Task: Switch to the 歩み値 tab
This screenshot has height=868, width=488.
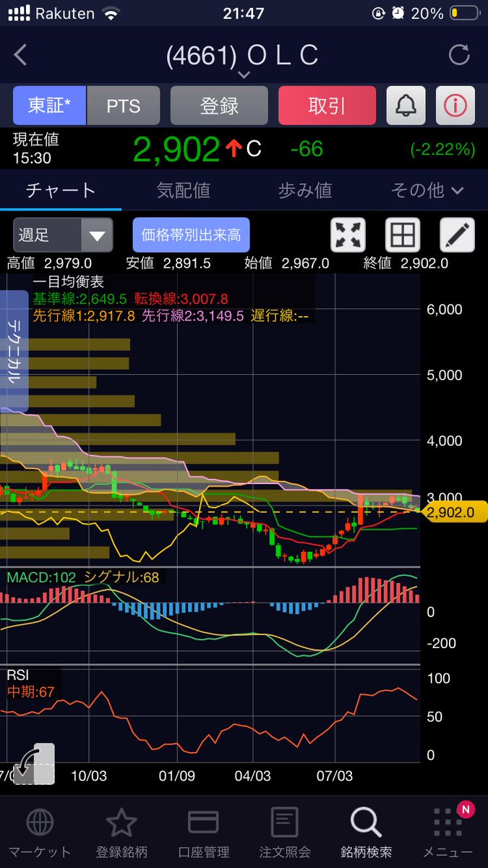Action: [304, 190]
